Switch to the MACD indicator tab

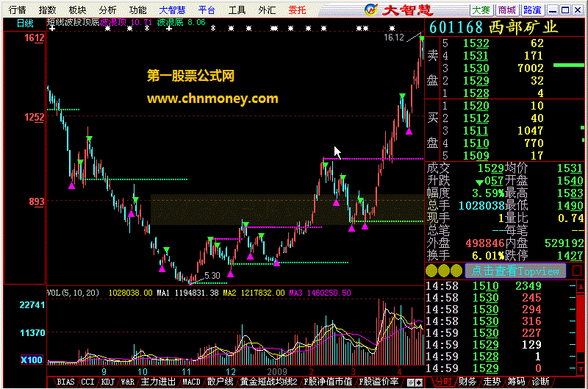coord(191,382)
